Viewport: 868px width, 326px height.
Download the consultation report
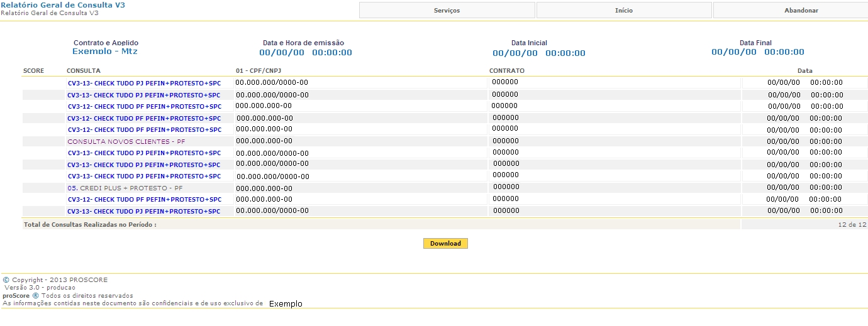(445, 244)
